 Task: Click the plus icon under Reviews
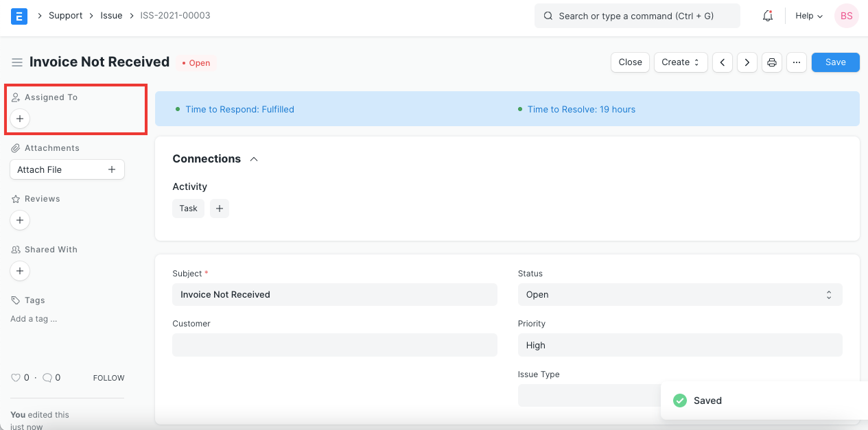[x=19, y=220]
